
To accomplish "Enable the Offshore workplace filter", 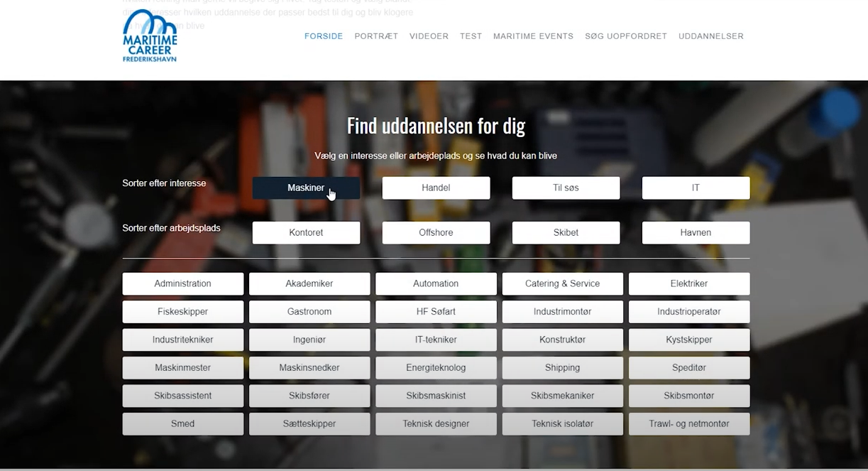I will (x=436, y=233).
